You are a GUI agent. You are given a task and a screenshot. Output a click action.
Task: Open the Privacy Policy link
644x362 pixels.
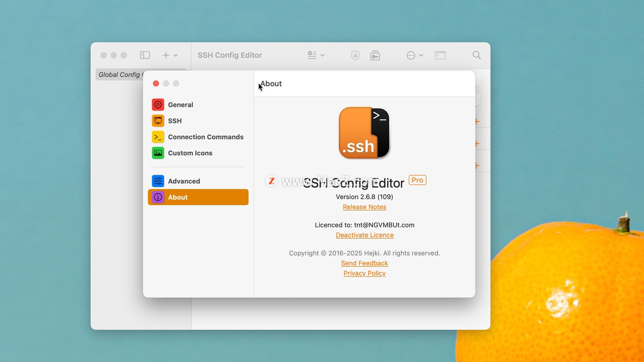pyautogui.click(x=365, y=273)
